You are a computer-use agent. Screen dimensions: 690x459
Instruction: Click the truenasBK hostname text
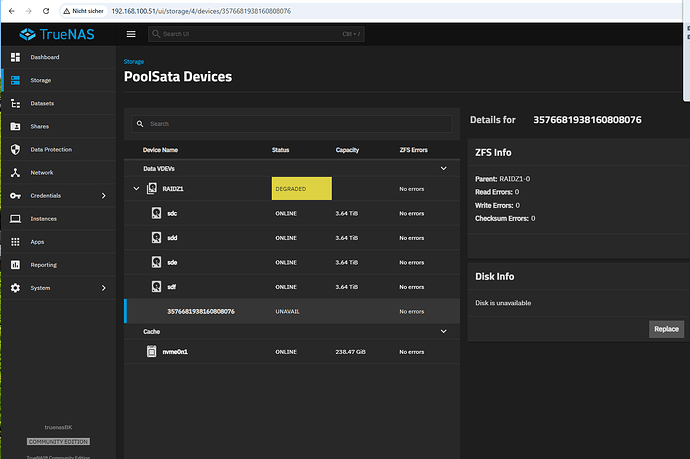(58, 427)
